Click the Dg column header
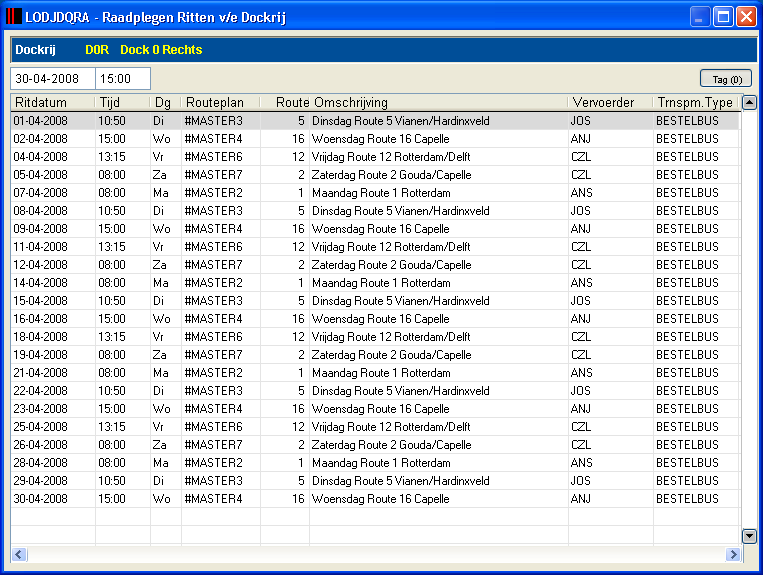Image resolution: width=763 pixels, height=575 pixels. (165, 103)
